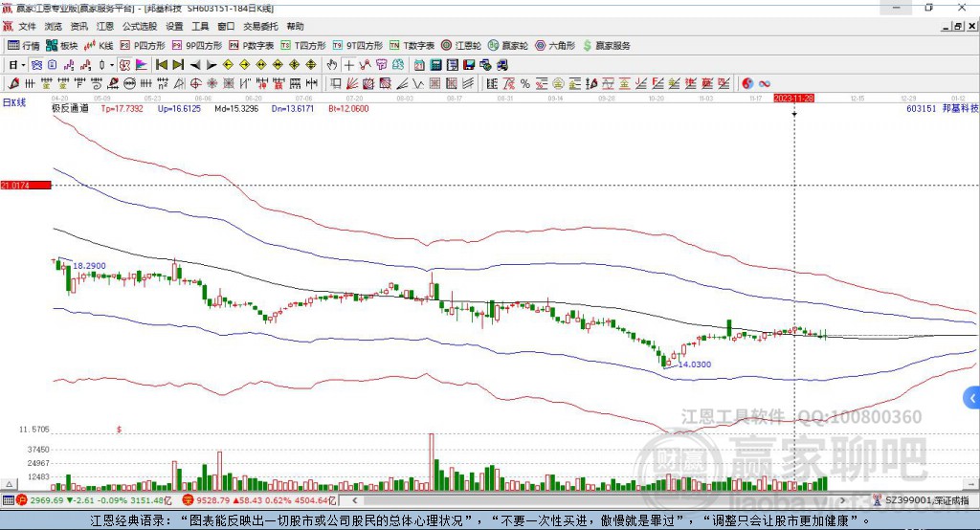Click the SZ399001 深证成指 status entry
Image resolution: width=980 pixels, height=530 pixels.
(x=922, y=500)
